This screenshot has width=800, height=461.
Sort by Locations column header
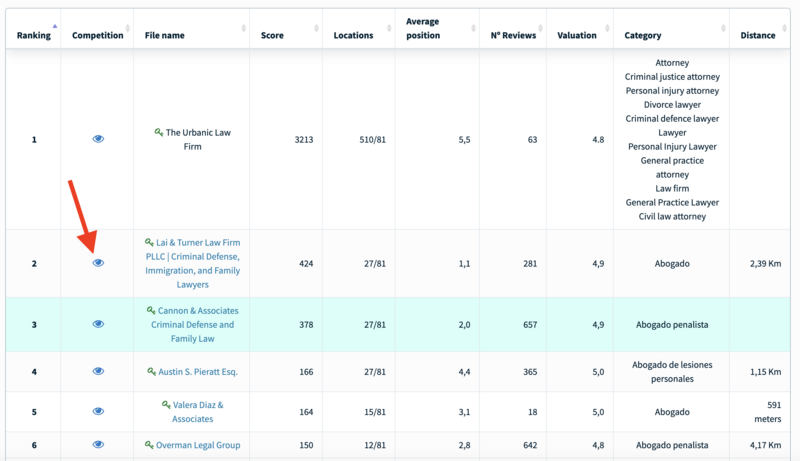(x=353, y=35)
